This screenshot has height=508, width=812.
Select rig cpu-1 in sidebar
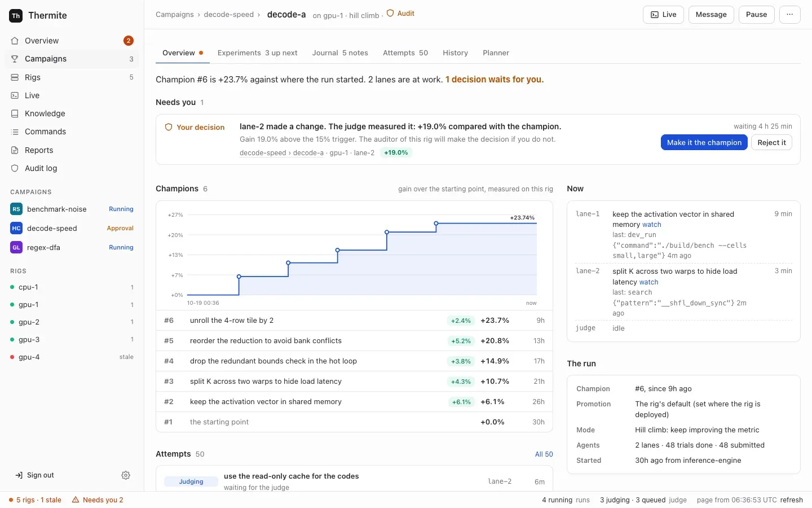(x=72, y=287)
